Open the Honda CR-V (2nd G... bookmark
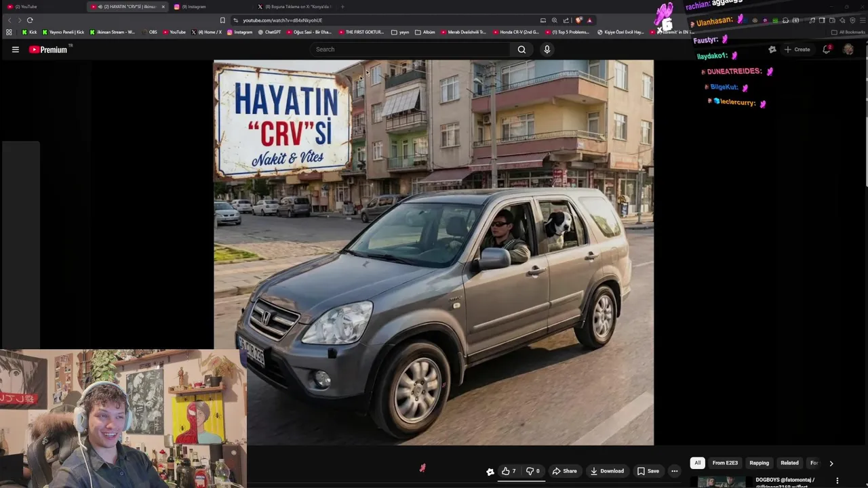The width and height of the screenshot is (868, 488). tap(515, 32)
